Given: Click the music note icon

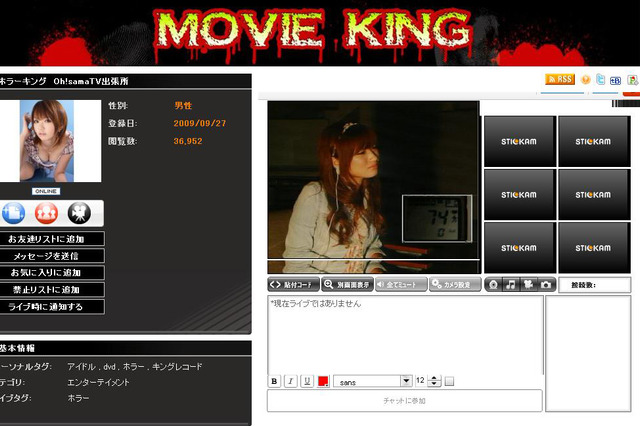Looking at the screenshot, I should pos(511,284).
